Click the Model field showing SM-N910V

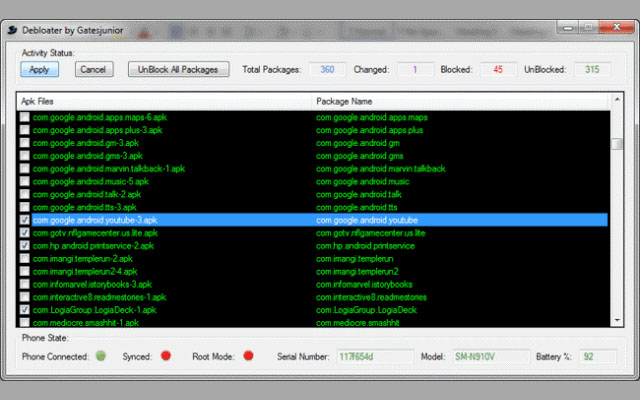[x=491, y=356]
